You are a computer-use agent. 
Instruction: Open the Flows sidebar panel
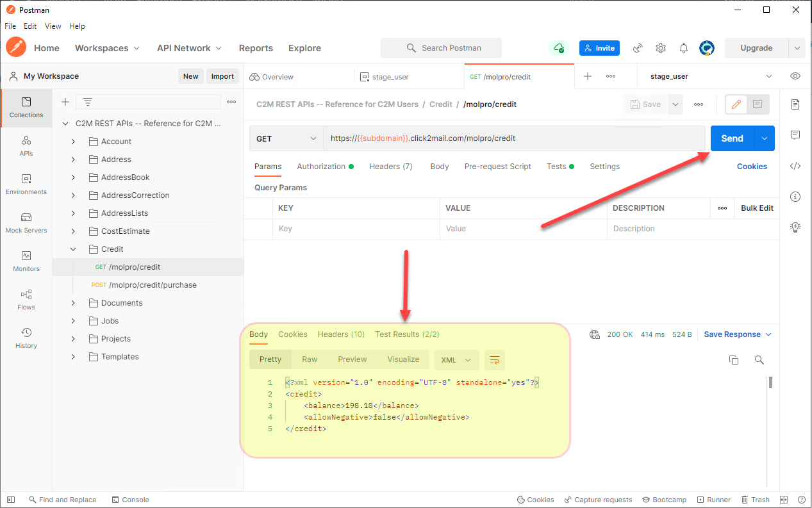pyautogui.click(x=26, y=300)
